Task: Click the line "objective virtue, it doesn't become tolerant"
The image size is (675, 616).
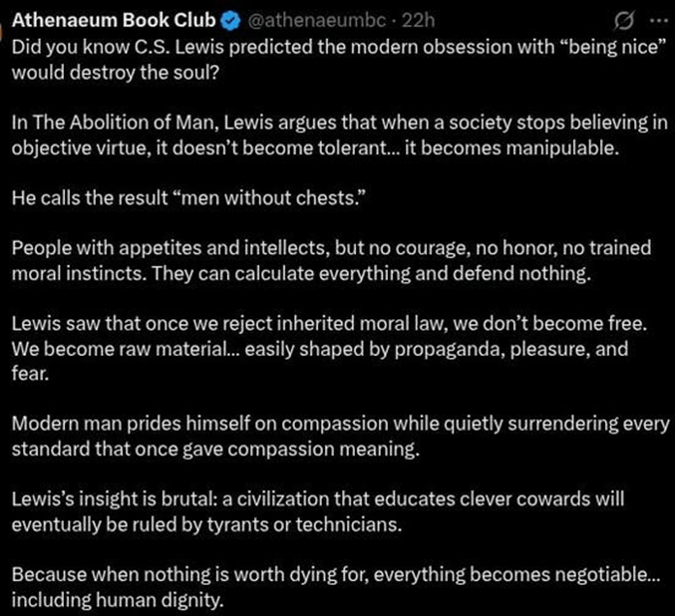Action: click(x=298, y=148)
